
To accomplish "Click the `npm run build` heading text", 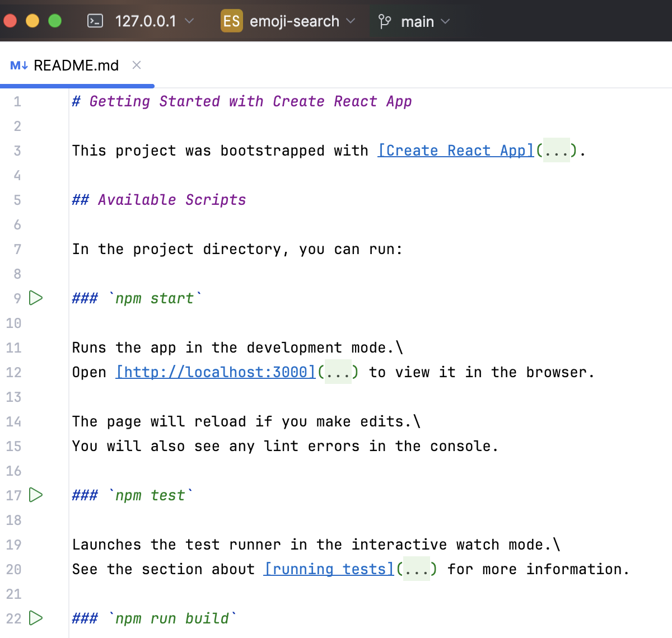I will click(x=155, y=618).
